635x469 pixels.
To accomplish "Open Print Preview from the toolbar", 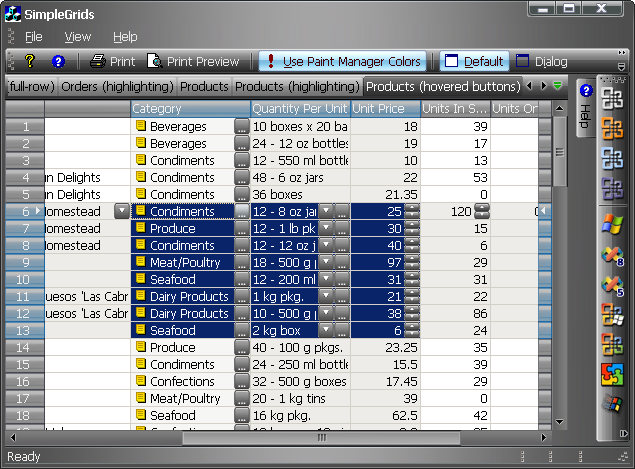I will click(193, 61).
